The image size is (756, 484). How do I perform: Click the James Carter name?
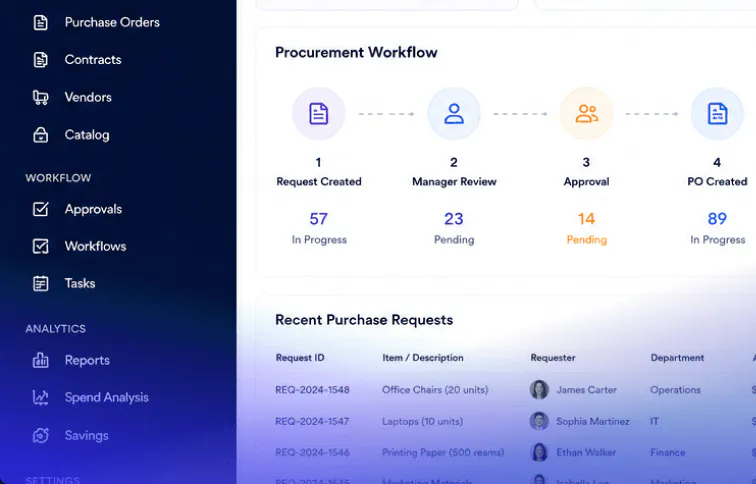(586, 390)
